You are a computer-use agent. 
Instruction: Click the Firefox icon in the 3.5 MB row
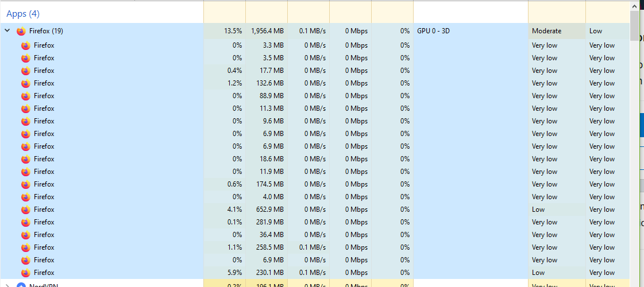pyautogui.click(x=26, y=59)
